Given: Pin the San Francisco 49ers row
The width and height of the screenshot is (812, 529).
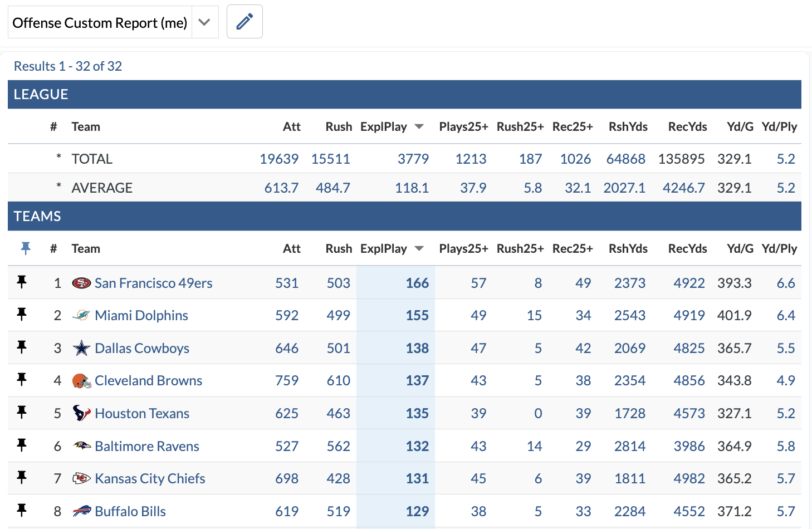Looking at the screenshot, I should pyautogui.click(x=22, y=282).
